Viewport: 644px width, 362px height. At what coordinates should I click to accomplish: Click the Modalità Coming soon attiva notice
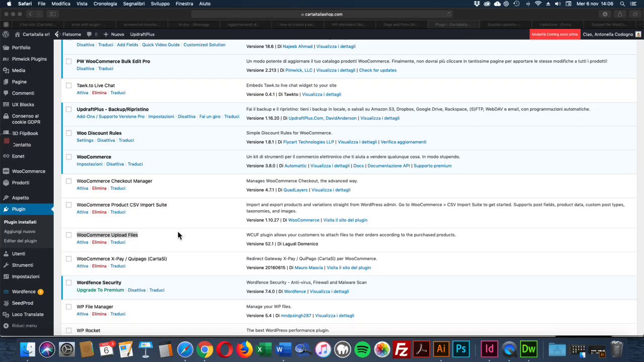555,34
